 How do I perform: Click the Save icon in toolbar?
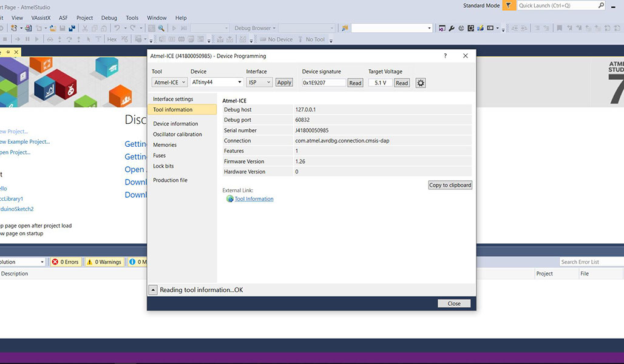tap(63, 29)
